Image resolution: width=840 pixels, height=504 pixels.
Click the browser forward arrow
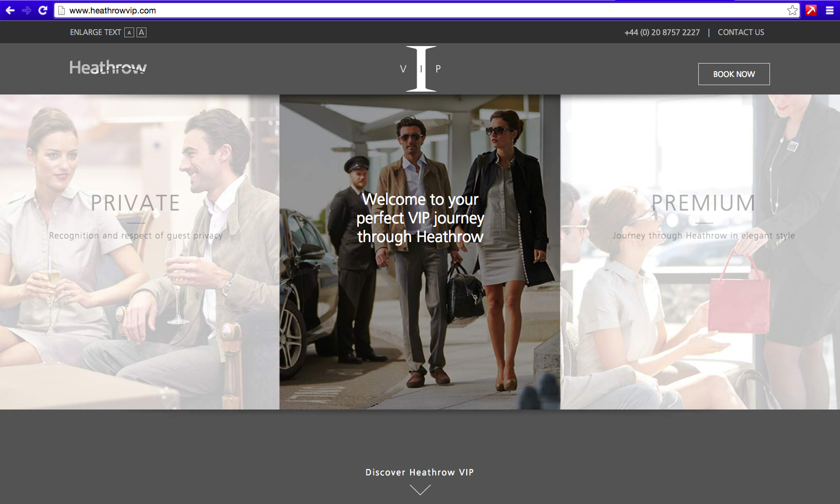(x=26, y=10)
